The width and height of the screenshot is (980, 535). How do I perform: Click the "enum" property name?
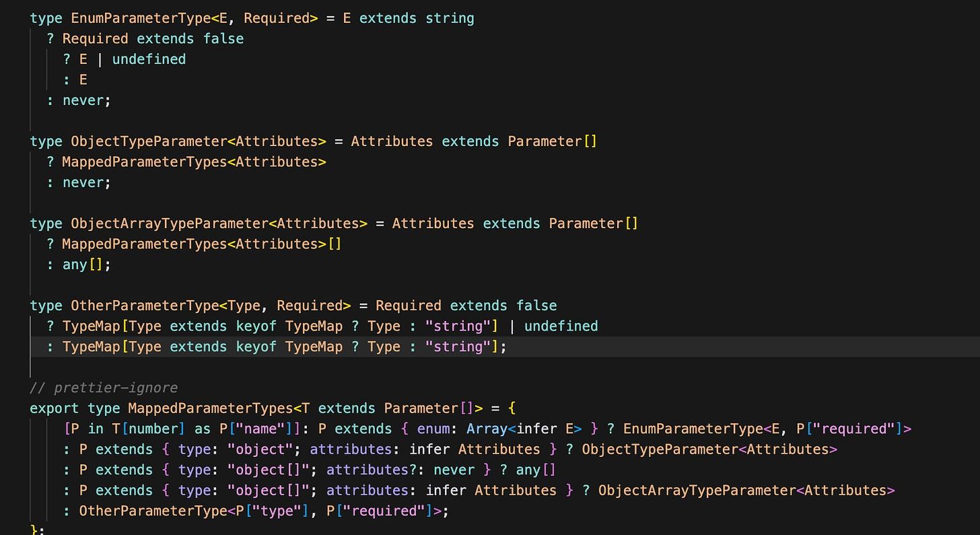pos(433,429)
